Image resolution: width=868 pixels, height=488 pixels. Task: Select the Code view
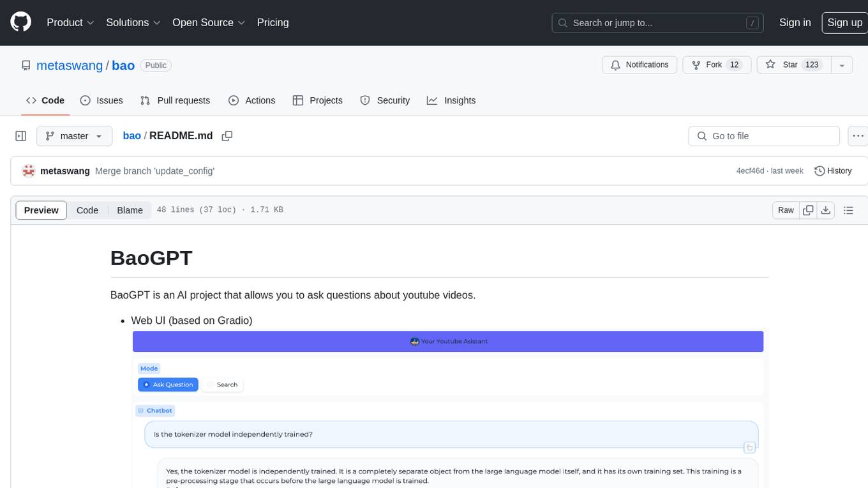87,210
